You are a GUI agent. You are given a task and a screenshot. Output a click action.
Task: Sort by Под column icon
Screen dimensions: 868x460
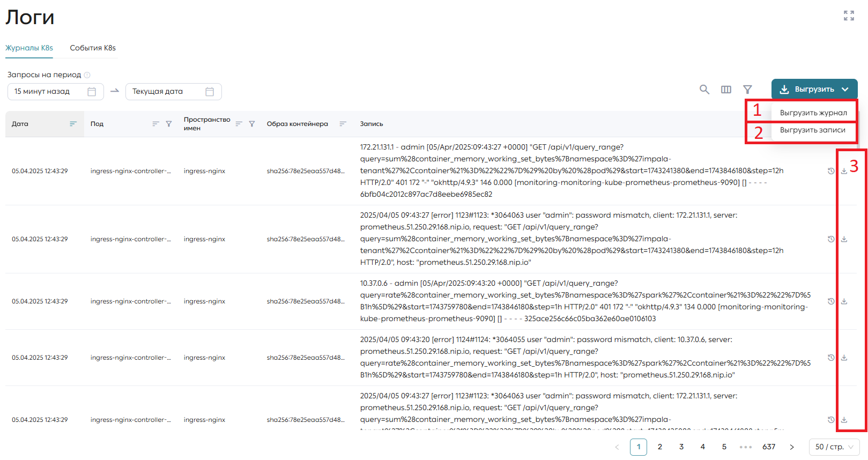[155, 124]
